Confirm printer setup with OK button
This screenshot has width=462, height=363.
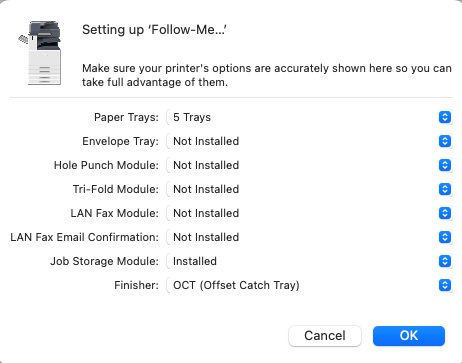409,336
